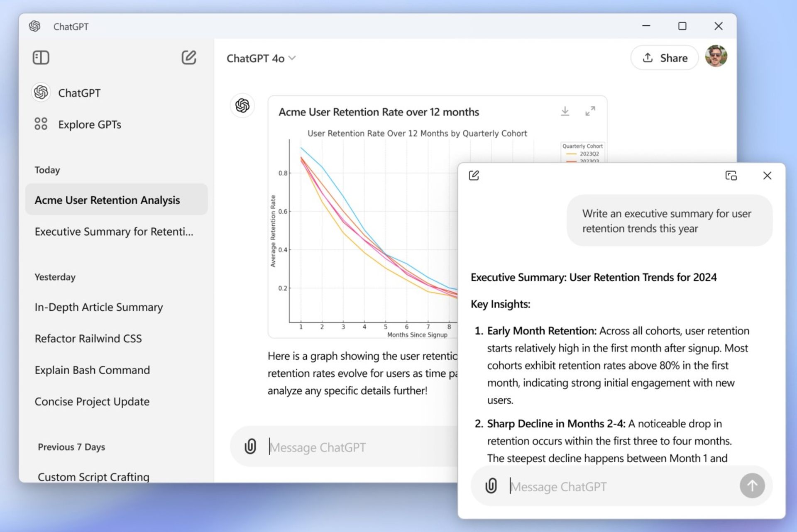Start a new chat in sidebar
Image resolution: width=797 pixels, height=532 pixels.
click(189, 57)
